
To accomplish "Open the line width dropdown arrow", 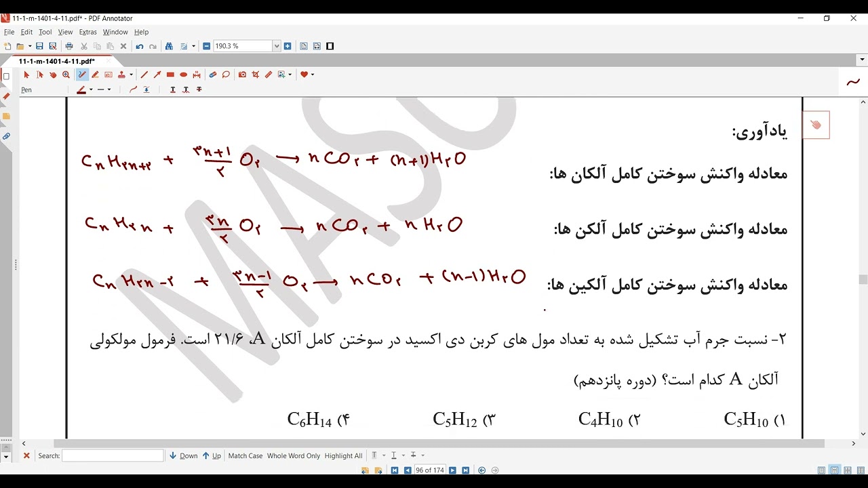I will coord(108,89).
